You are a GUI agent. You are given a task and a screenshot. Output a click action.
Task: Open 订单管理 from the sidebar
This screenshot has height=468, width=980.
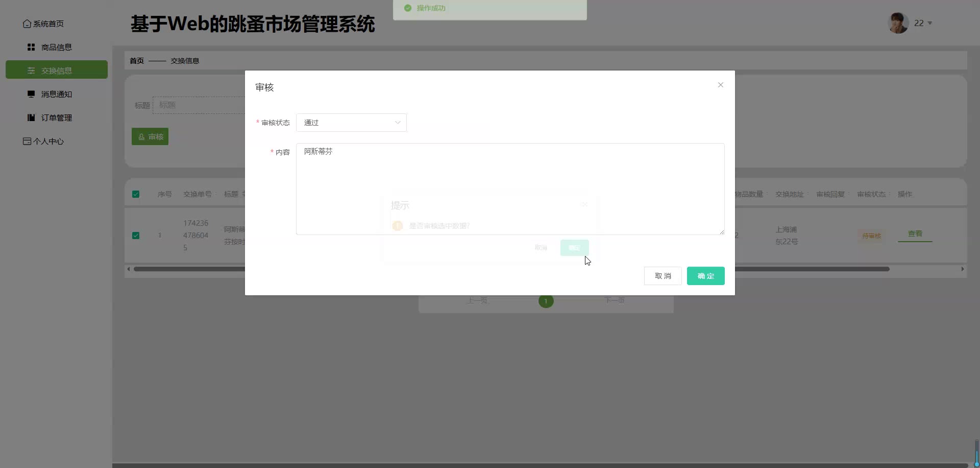tap(56, 118)
